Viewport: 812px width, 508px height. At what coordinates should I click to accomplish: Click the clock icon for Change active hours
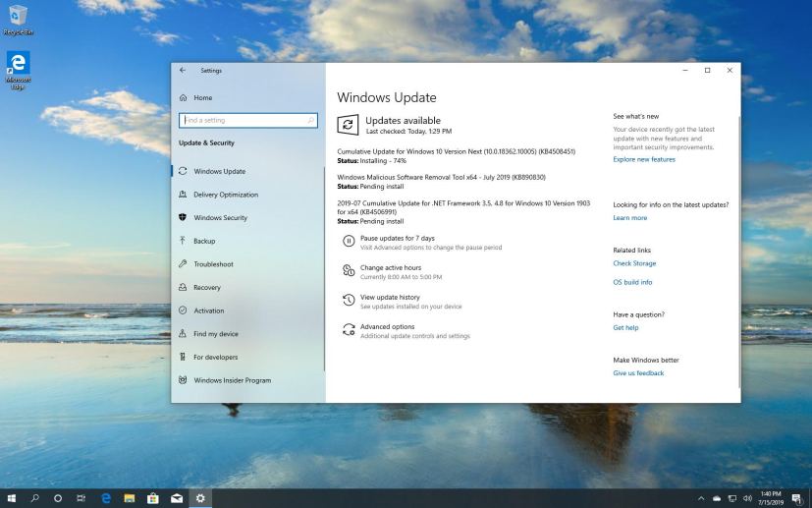[349, 270]
